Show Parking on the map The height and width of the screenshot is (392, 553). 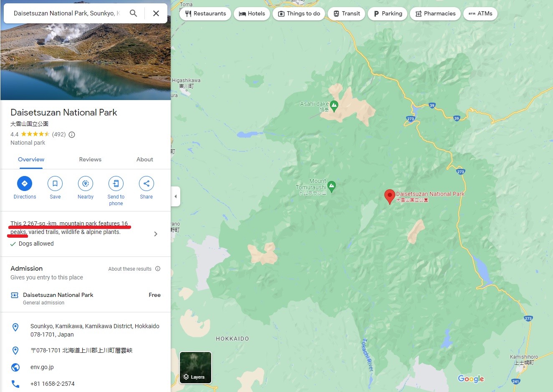[388, 14]
